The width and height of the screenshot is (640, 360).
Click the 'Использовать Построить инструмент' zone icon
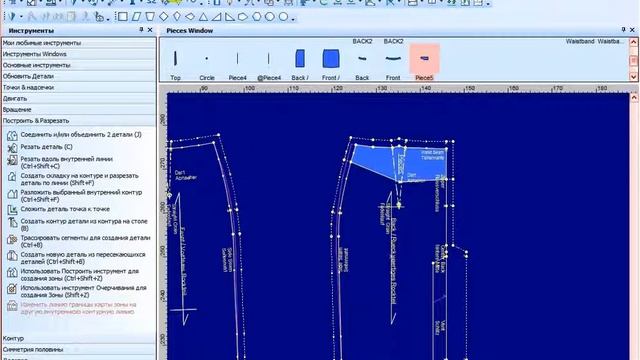click(12, 272)
